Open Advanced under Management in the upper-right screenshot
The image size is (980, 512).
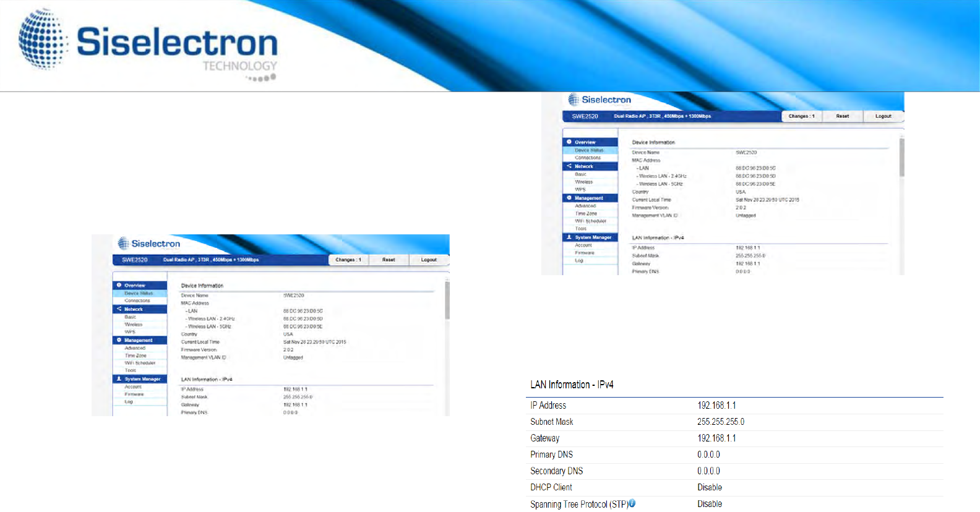pos(585,206)
